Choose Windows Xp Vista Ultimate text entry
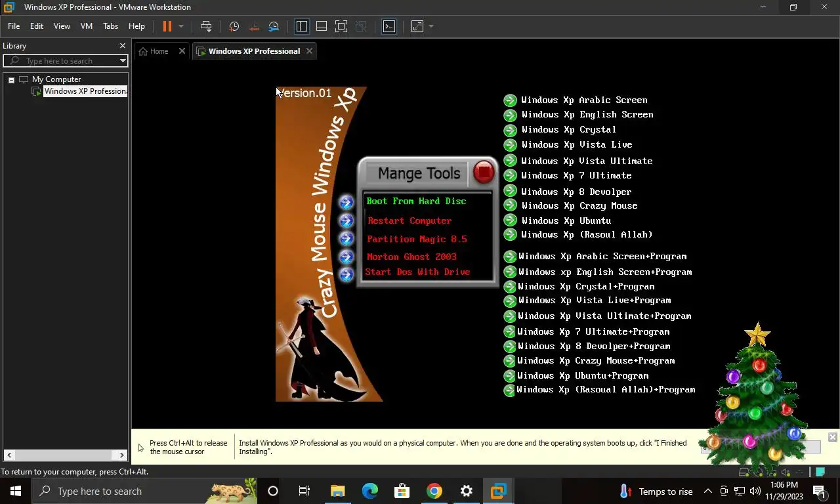Viewport: 840px width, 504px height. (587, 161)
